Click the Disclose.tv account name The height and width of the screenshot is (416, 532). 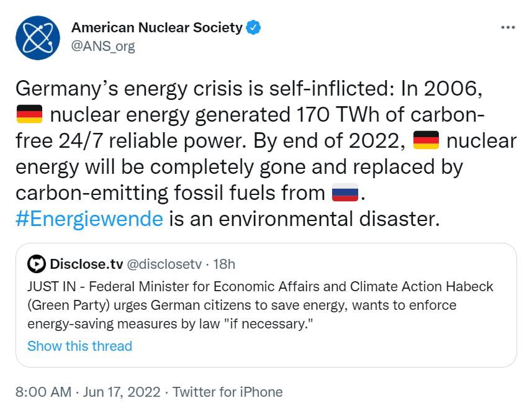click(86, 264)
